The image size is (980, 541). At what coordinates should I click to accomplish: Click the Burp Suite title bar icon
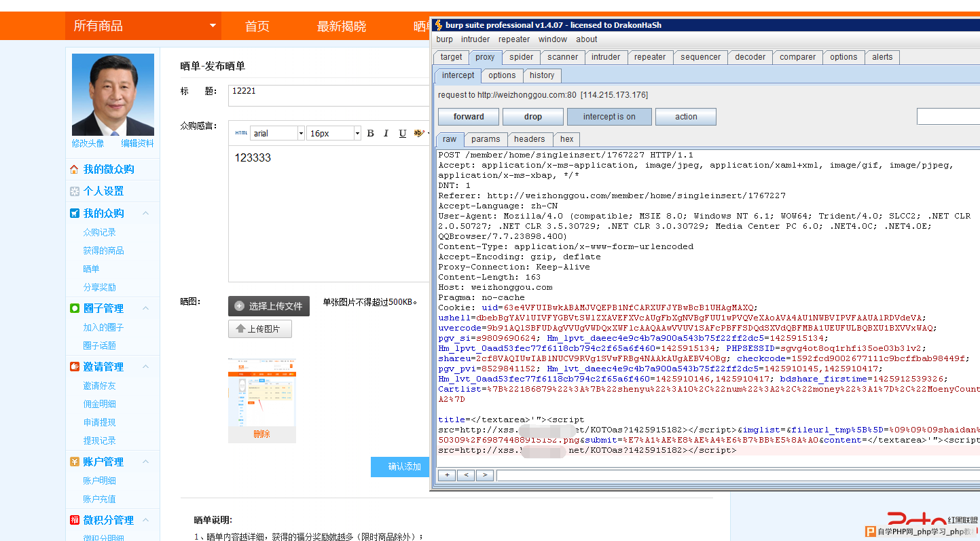pyautogui.click(x=439, y=25)
